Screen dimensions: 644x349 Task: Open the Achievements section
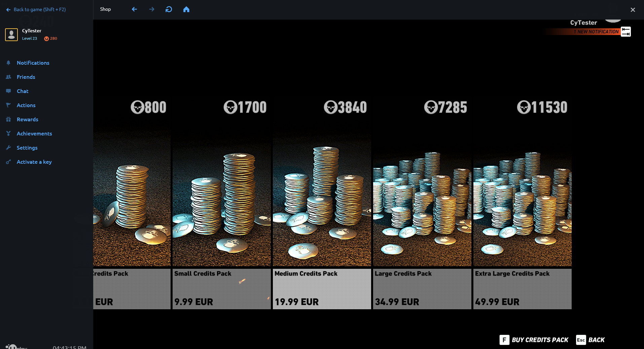tap(34, 133)
